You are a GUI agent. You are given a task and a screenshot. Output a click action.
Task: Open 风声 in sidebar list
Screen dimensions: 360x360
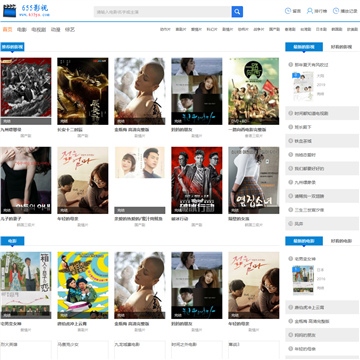click(299, 224)
